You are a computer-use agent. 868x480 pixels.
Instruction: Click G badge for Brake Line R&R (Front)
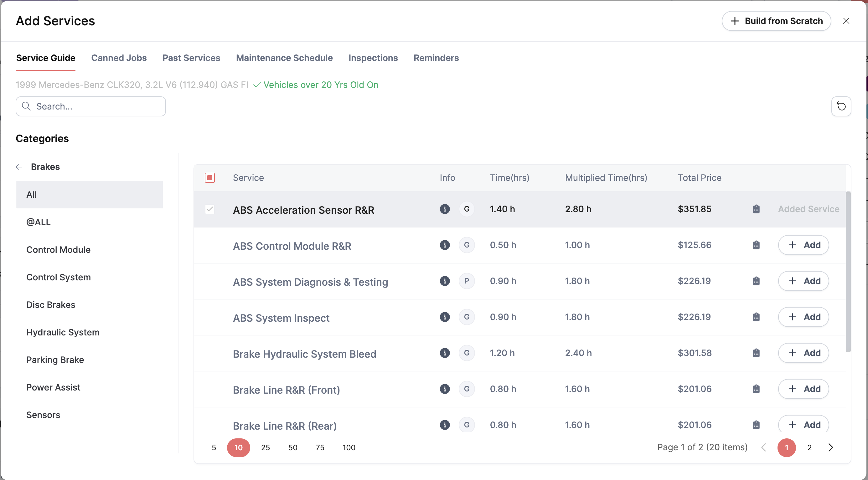point(466,389)
